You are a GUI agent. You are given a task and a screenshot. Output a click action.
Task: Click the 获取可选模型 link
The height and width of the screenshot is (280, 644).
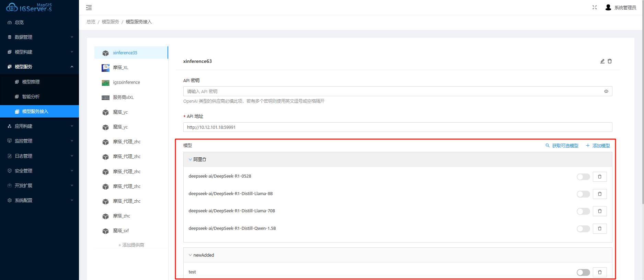(562, 146)
